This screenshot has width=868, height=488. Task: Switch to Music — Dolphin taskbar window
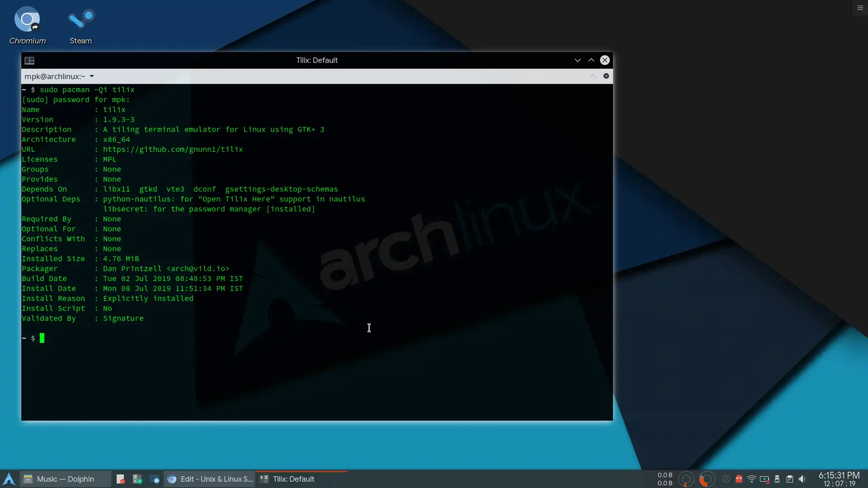click(65, 479)
